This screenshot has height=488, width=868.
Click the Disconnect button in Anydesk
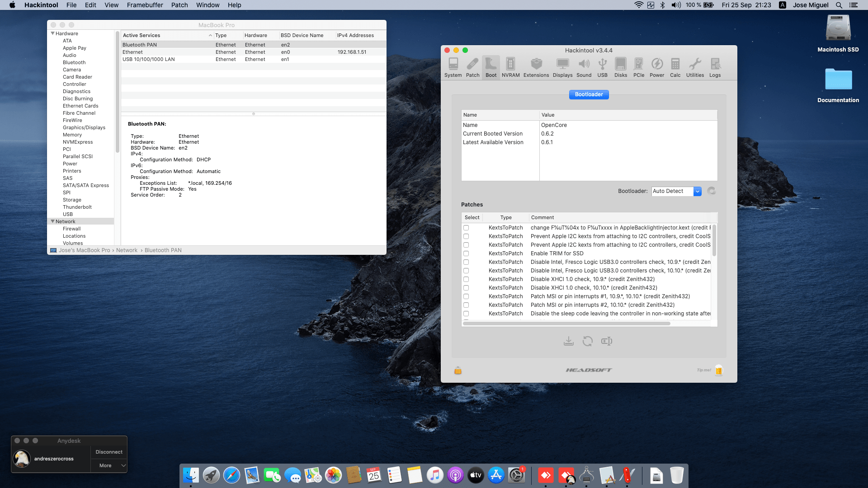[109, 452]
